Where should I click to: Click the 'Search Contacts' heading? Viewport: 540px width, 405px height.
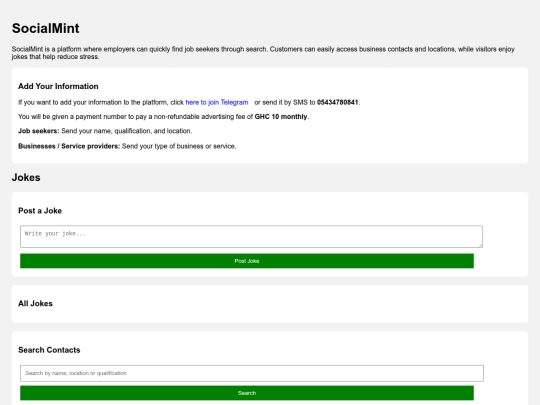pyautogui.click(x=49, y=350)
